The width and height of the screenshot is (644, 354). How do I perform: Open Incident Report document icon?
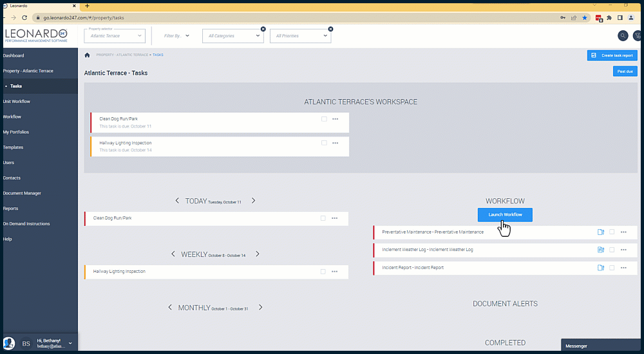click(x=600, y=268)
